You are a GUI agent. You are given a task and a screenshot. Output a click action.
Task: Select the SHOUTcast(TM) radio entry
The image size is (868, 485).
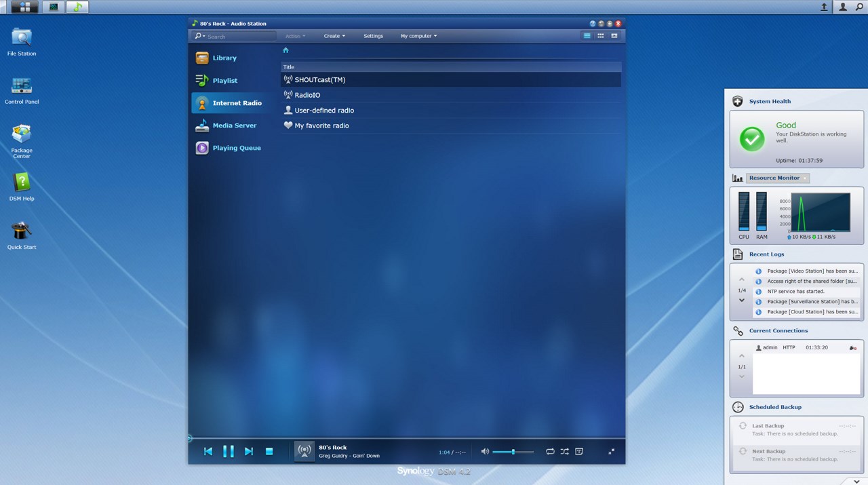[451, 79]
